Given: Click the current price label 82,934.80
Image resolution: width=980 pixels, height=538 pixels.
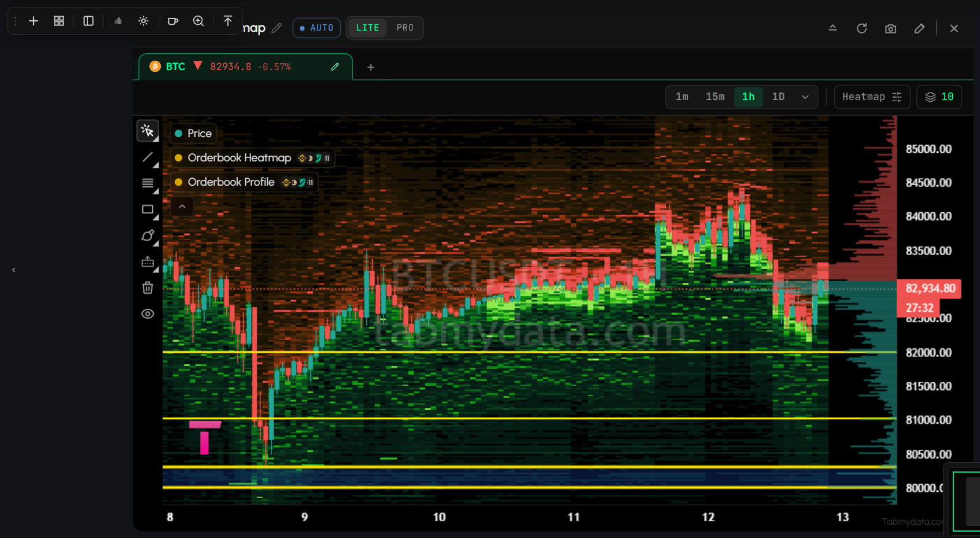Looking at the screenshot, I should coord(930,288).
